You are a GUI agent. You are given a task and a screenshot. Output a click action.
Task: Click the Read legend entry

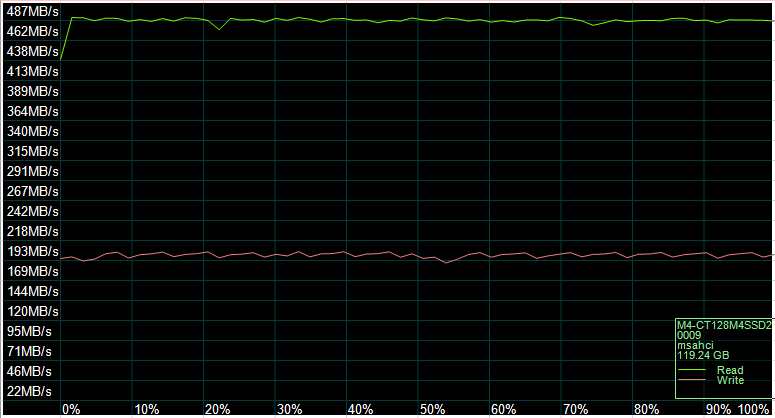click(729, 371)
